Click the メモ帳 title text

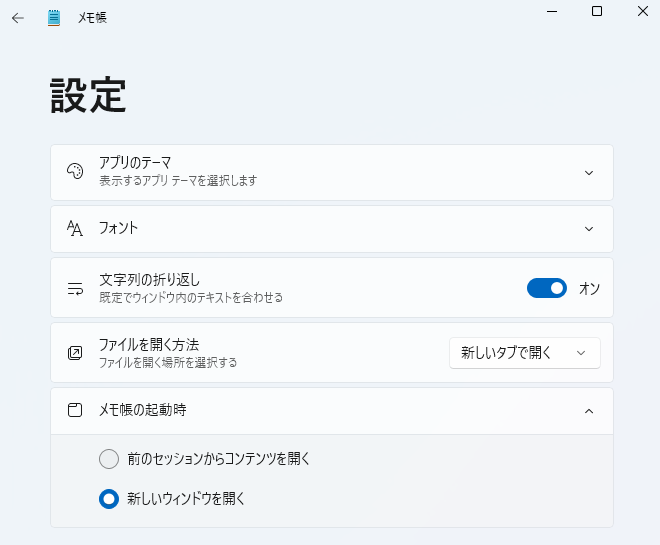coord(92,17)
